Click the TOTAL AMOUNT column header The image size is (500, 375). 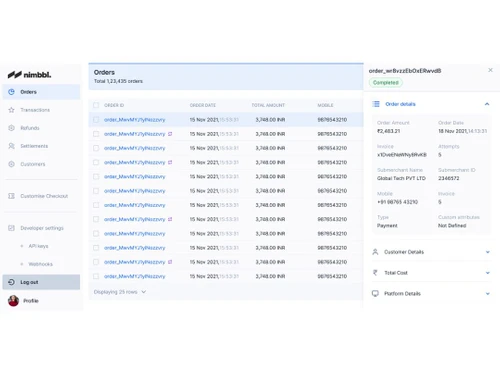point(268,105)
